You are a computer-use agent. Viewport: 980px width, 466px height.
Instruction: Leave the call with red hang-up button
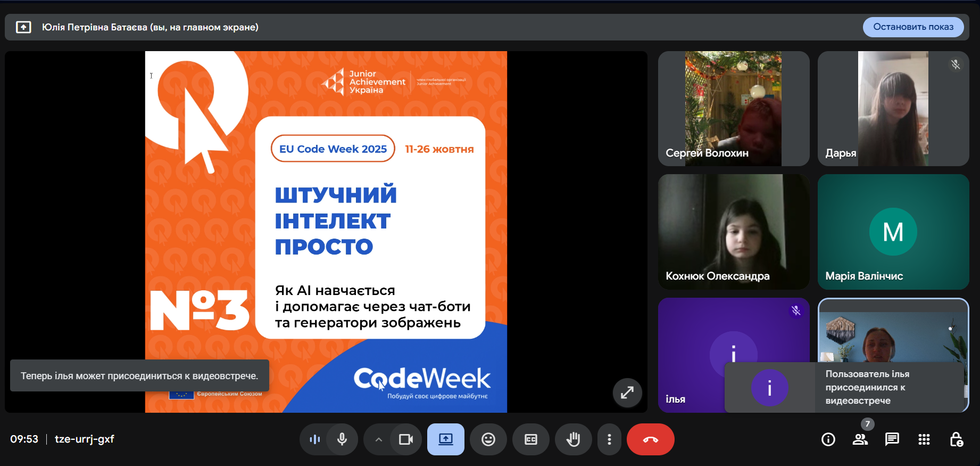pos(650,439)
